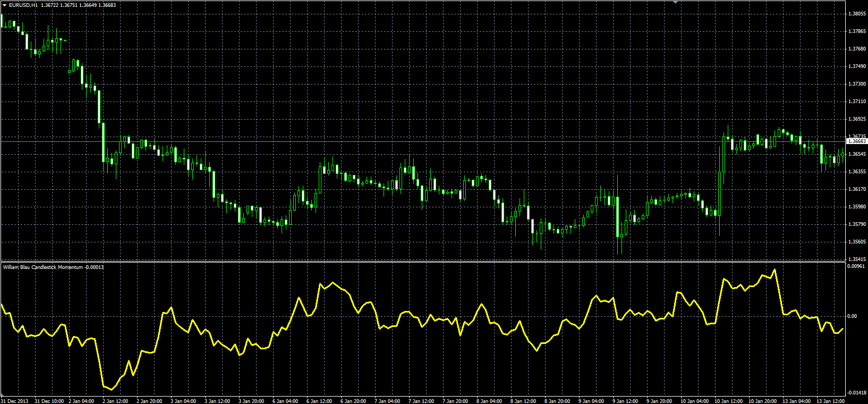
Task: Click the 7 Jan 12:00 time label
Action: click(421, 401)
